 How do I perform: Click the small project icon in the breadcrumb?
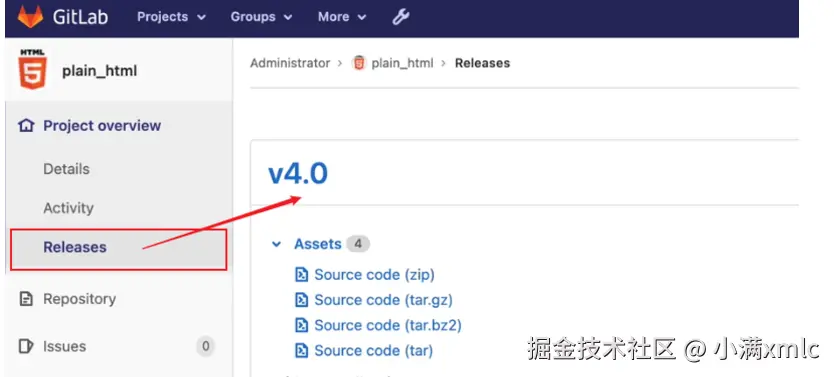[x=359, y=63]
